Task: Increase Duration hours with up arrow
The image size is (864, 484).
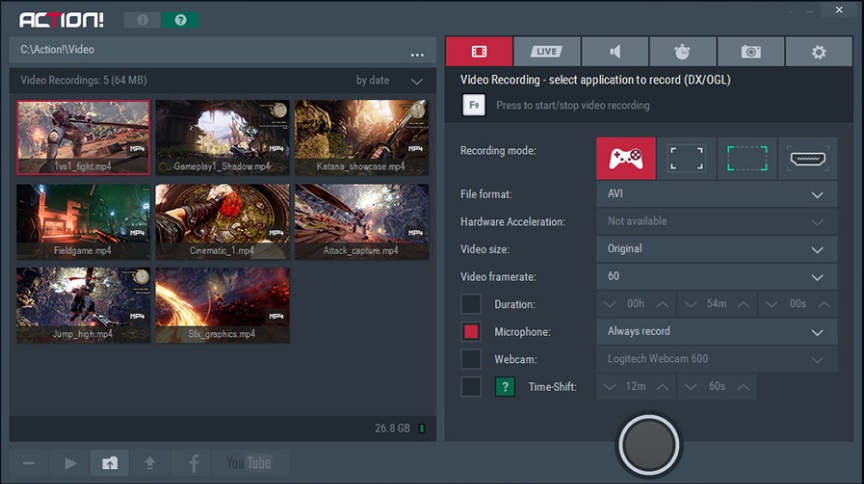Action: pyautogui.click(x=662, y=304)
